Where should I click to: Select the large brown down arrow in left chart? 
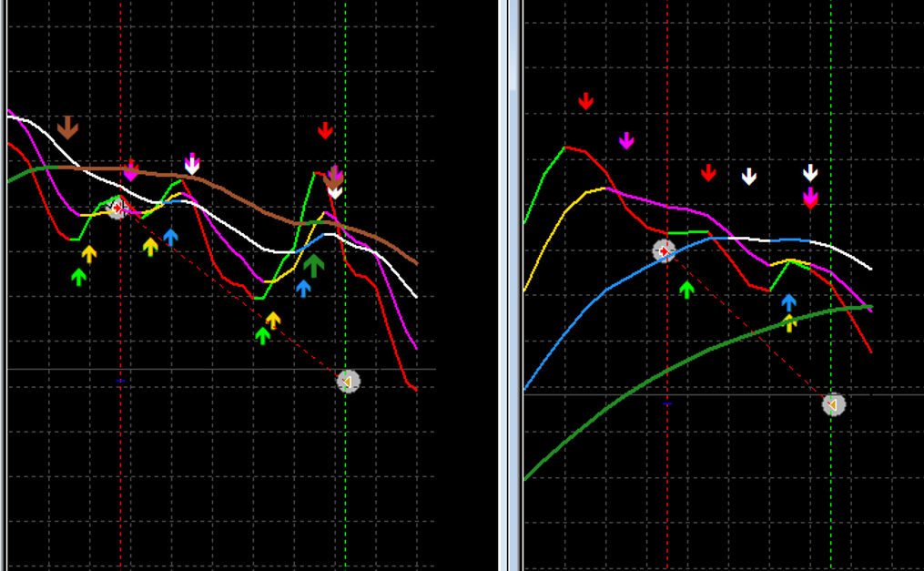coord(67,127)
